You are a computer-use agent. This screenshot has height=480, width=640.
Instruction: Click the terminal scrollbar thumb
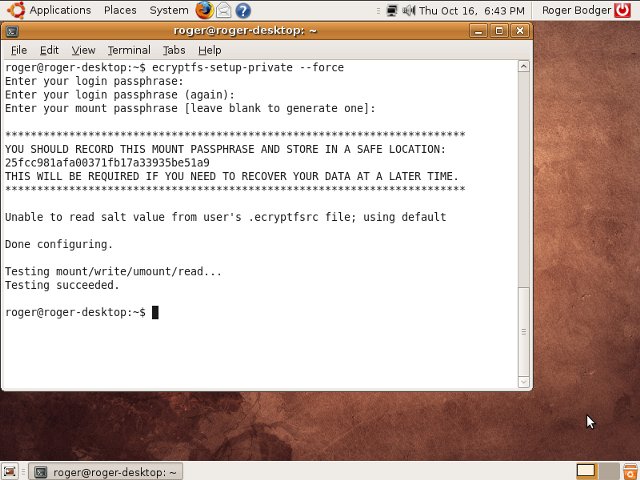pos(524,332)
